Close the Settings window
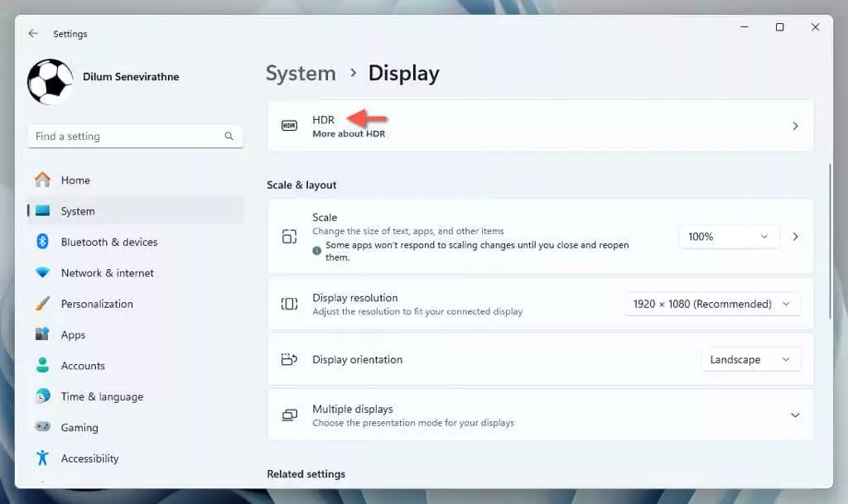Viewport: 848px width, 504px height. point(815,27)
